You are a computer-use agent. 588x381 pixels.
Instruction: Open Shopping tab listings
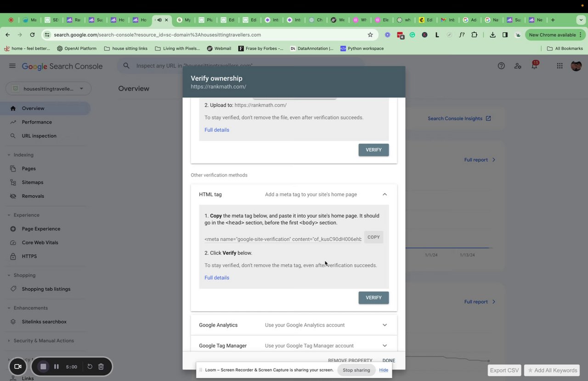(x=45, y=289)
